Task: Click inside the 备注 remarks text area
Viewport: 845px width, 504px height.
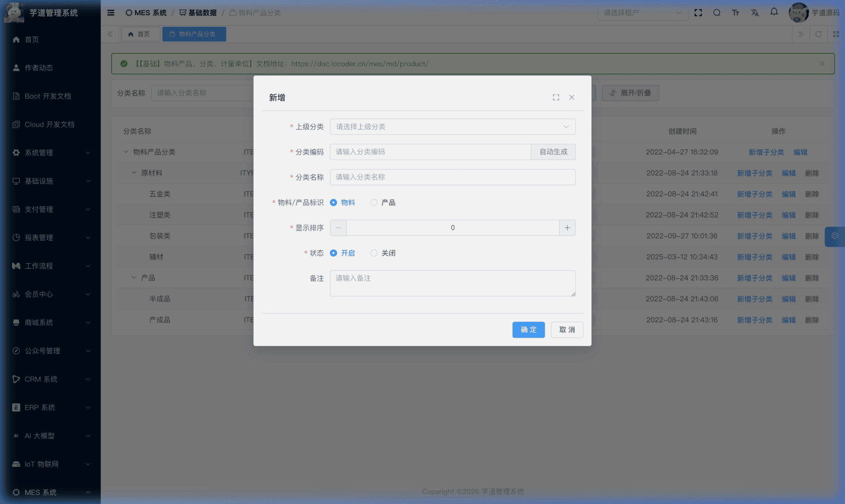Action: pyautogui.click(x=452, y=283)
